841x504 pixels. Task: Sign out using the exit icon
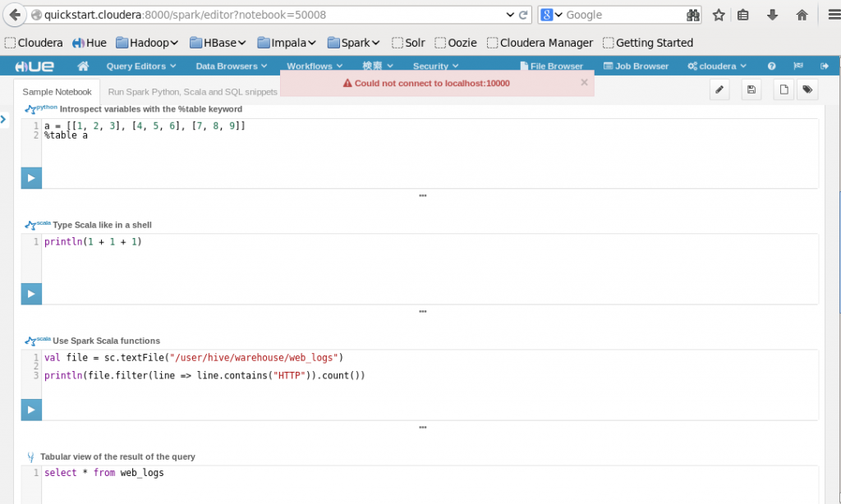pyautogui.click(x=825, y=66)
